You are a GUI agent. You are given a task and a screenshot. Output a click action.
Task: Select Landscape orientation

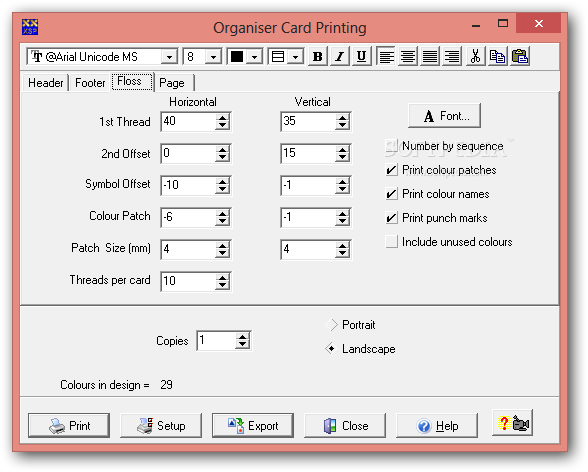tap(332, 349)
